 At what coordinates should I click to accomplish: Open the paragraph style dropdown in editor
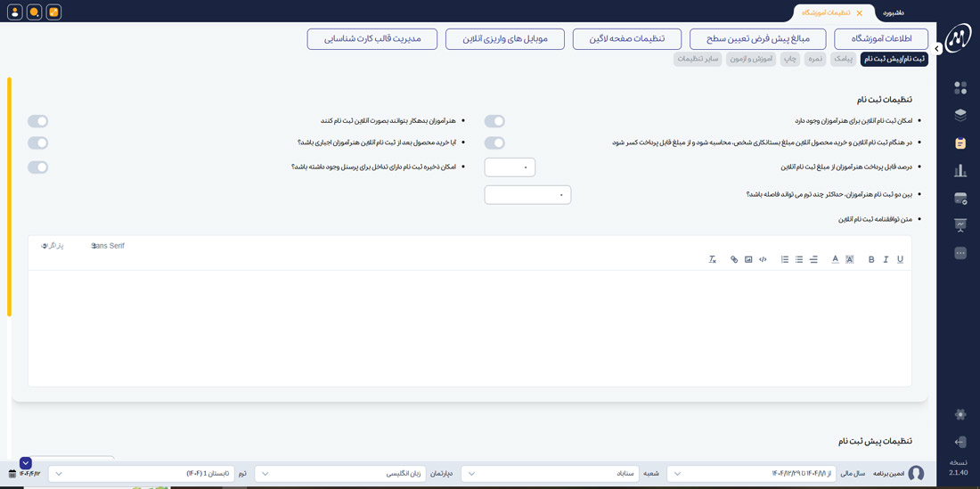[x=53, y=246]
